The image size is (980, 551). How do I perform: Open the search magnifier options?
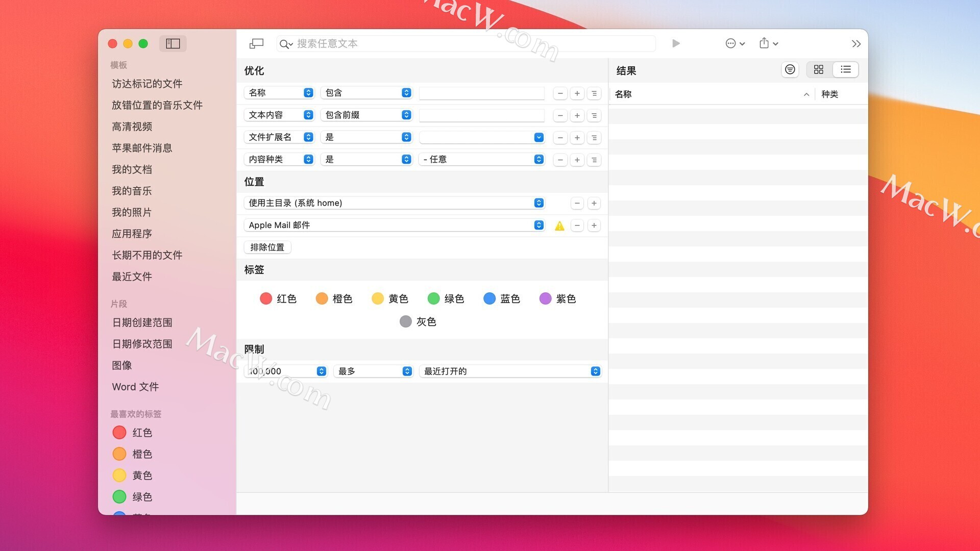click(x=286, y=44)
